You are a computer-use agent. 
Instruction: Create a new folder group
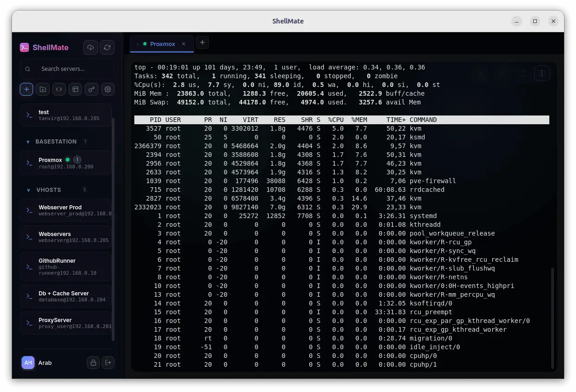tap(43, 89)
